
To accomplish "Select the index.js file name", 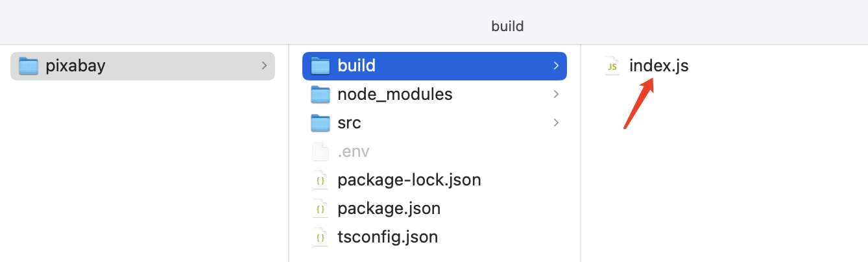I will [x=658, y=65].
